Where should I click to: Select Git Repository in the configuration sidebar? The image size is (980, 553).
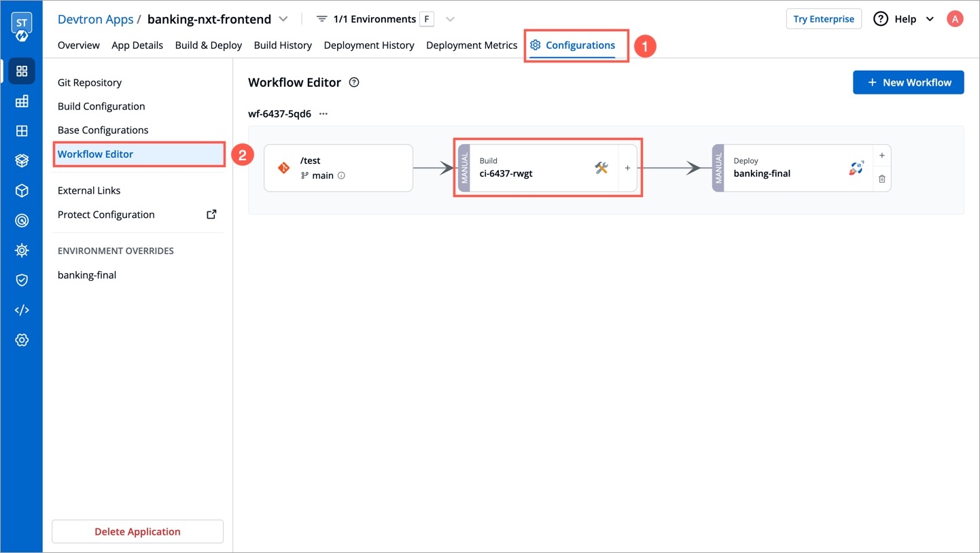(x=90, y=83)
